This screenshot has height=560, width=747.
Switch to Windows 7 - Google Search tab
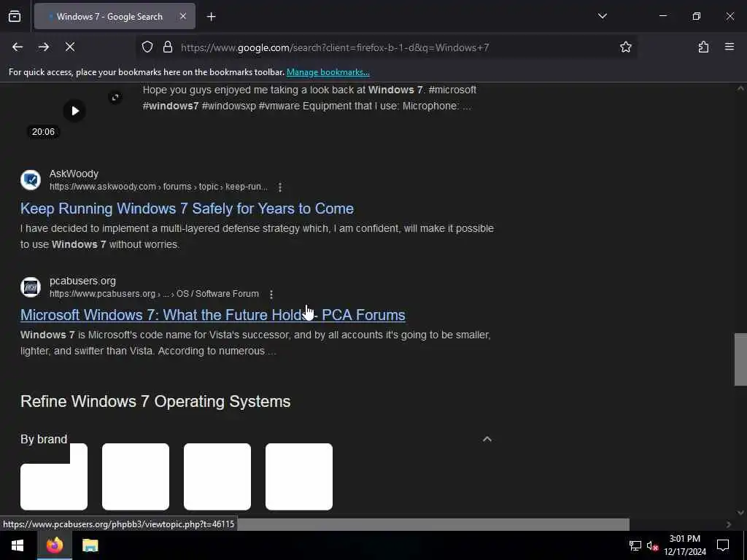point(115,16)
